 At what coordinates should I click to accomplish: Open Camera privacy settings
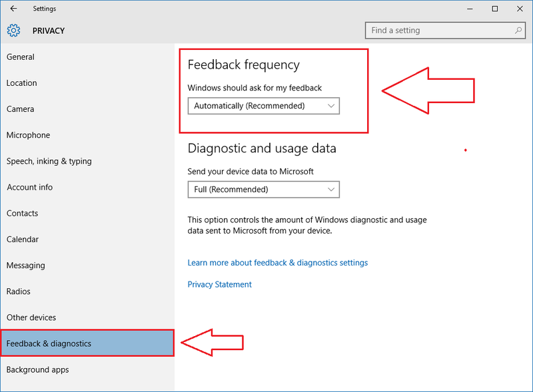tap(21, 109)
